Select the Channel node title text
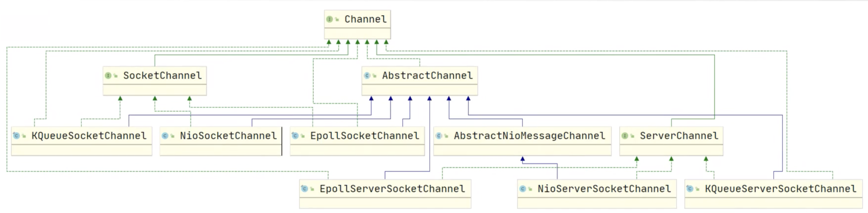 click(x=365, y=19)
